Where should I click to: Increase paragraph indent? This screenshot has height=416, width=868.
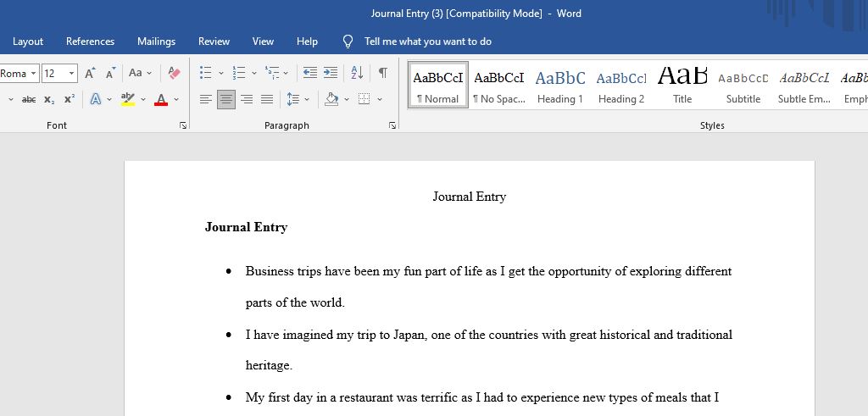pyautogui.click(x=331, y=73)
